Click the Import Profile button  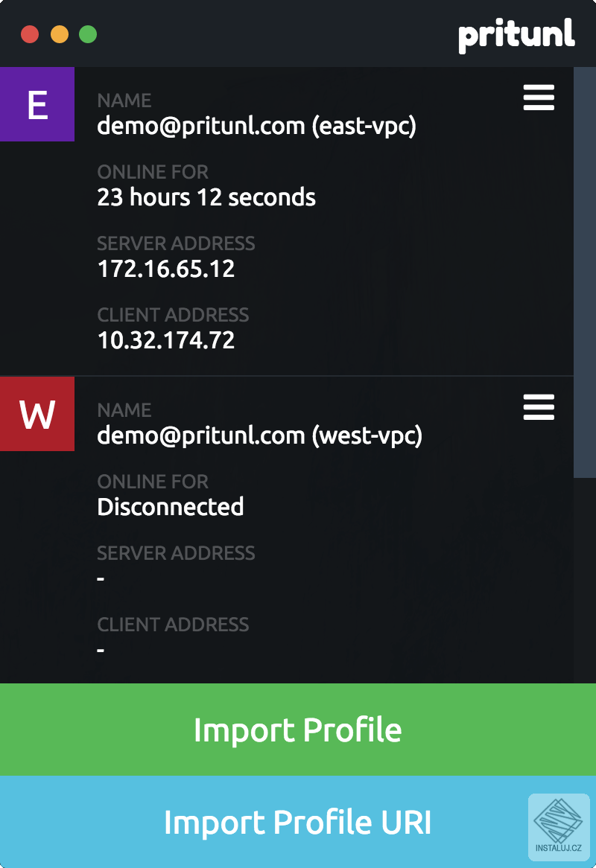[x=298, y=730]
